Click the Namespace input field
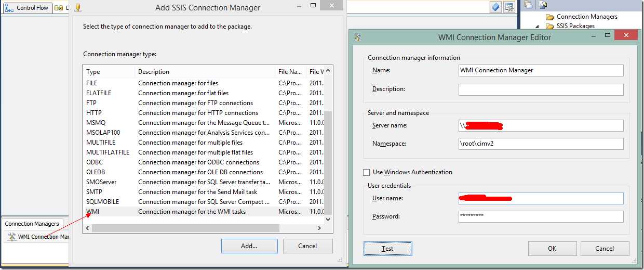The height and width of the screenshot is (270, 644). pos(541,144)
